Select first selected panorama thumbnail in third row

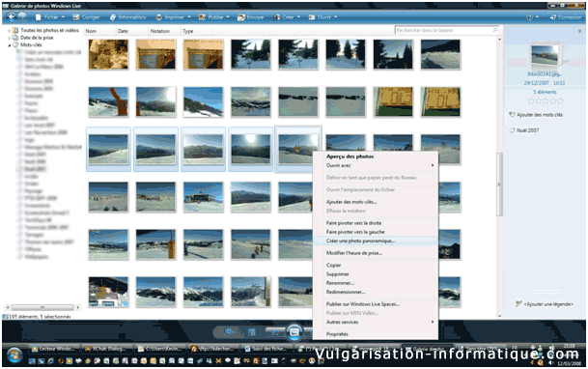click(108, 150)
